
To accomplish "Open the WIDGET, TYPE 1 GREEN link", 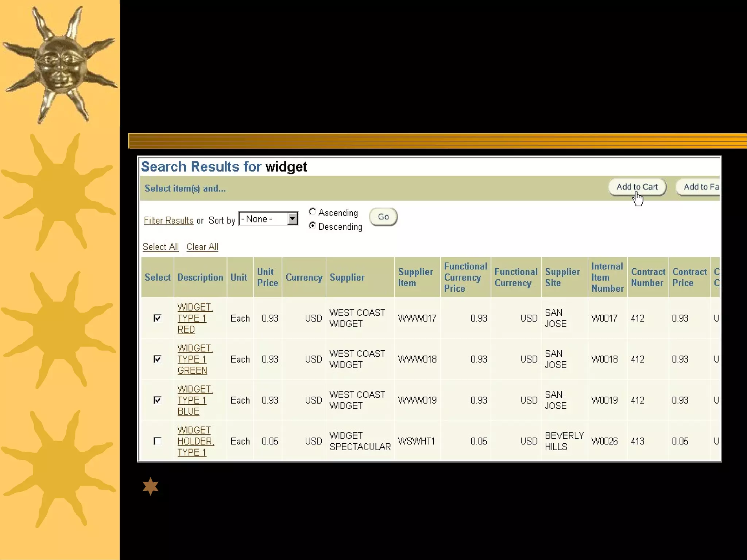I will coord(195,359).
